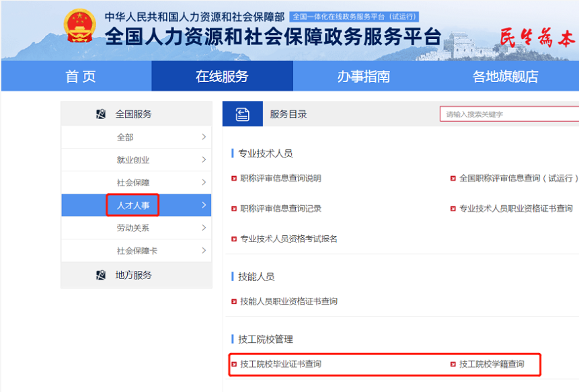Click red bullet icon before 职称评审信息查询说明
This screenshot has width=579, height=392.
(234, 179)
